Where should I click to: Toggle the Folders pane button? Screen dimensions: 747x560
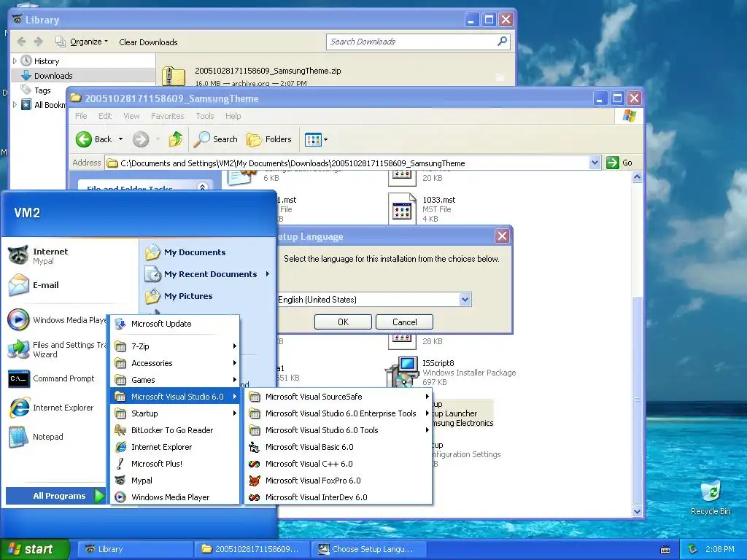point(269,139)
